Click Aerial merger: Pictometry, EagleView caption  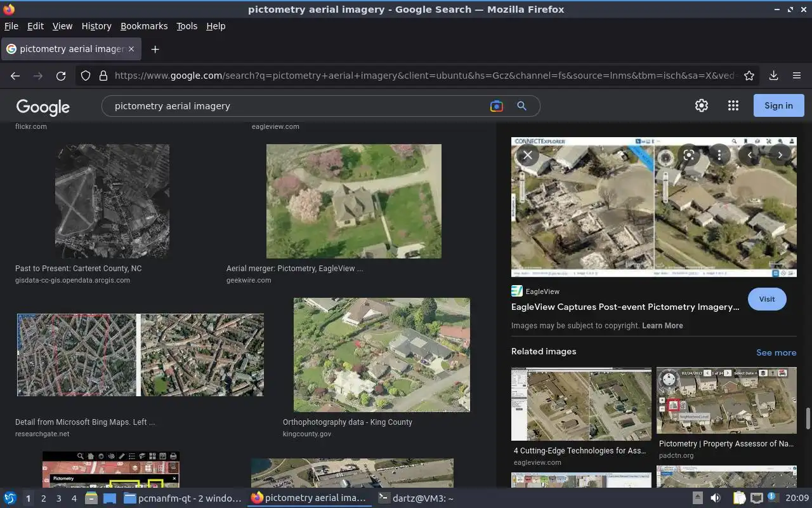[x=295, y=269]
